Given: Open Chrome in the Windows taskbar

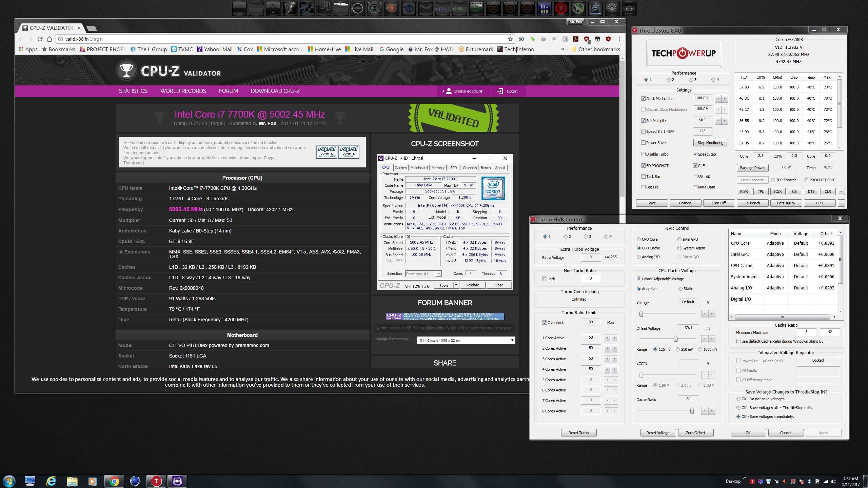Looking at the screenshot, I should [x=114, y=481].
